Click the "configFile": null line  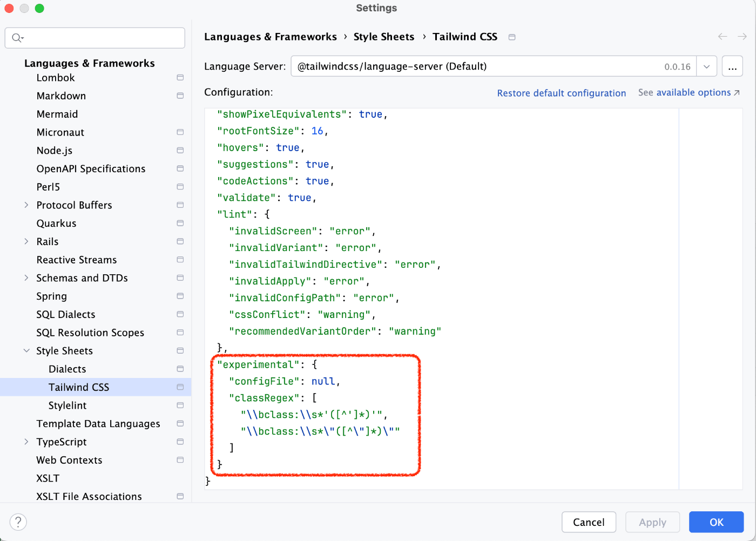point(285,382)
